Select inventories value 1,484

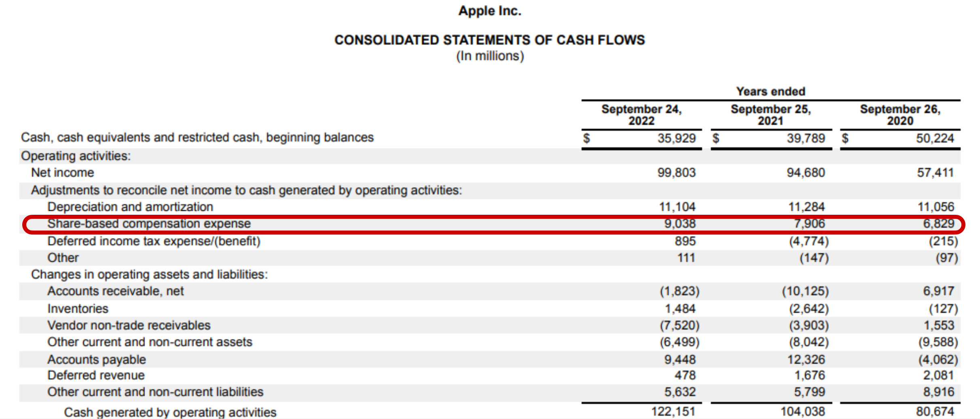click(x=680, y=309)
